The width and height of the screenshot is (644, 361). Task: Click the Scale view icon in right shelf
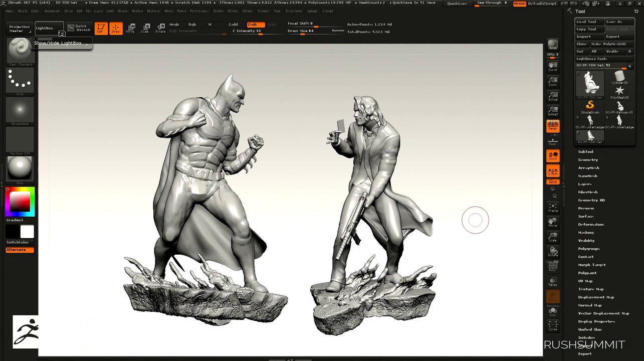point(553,237)
